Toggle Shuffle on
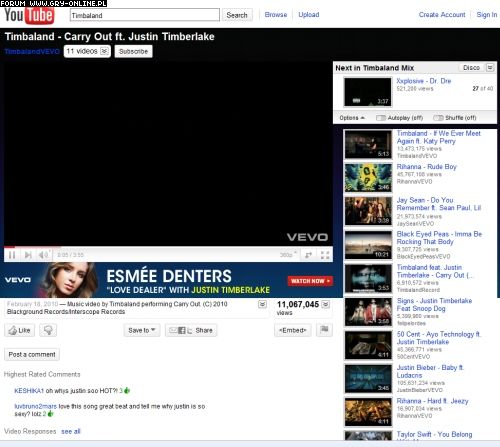 tap(455, 118)
